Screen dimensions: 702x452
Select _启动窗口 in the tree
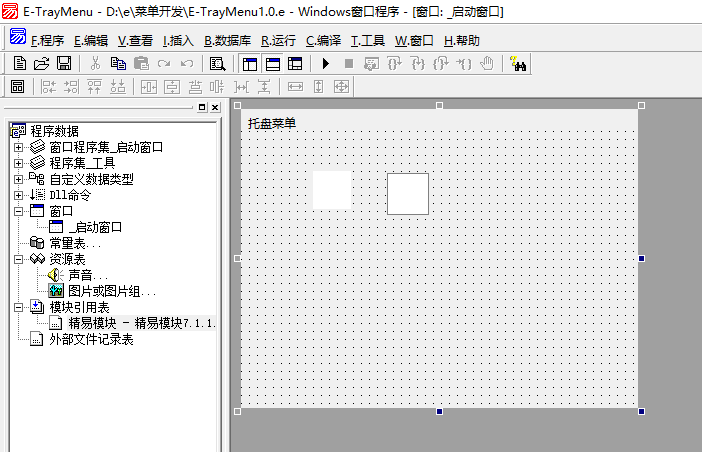coord(95,227)
